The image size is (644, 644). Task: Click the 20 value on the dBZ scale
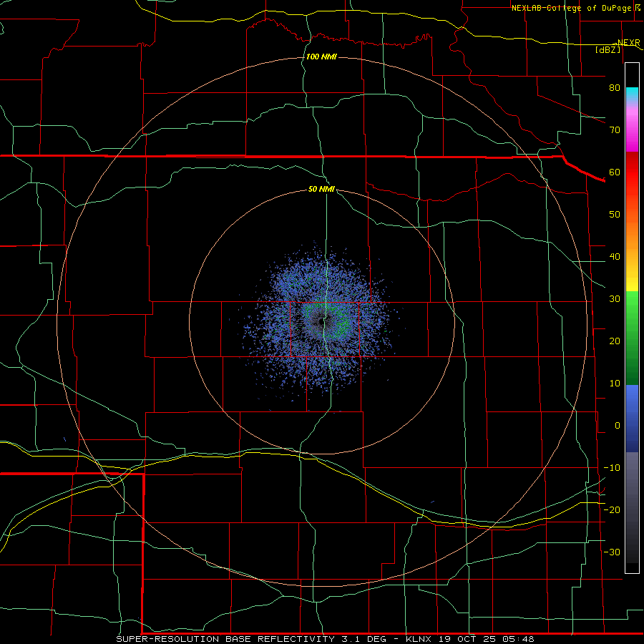[x=615, y=341]
